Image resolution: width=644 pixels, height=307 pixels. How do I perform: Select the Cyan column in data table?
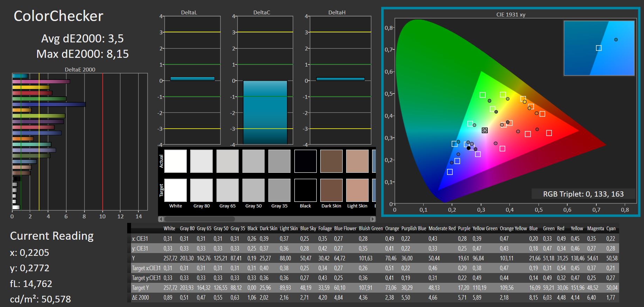pyautogui.click(x=611, y=228)
